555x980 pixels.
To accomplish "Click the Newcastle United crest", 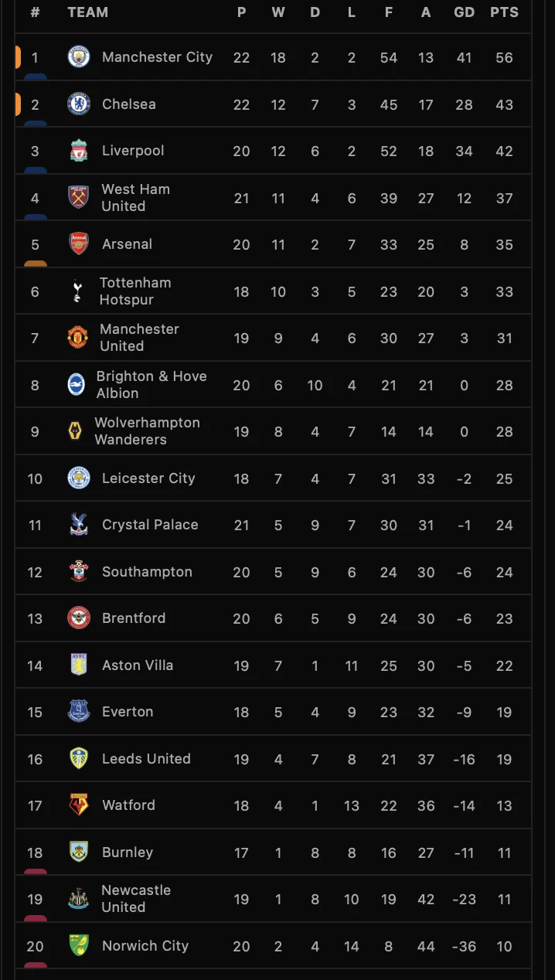I will tap(78, 899).
